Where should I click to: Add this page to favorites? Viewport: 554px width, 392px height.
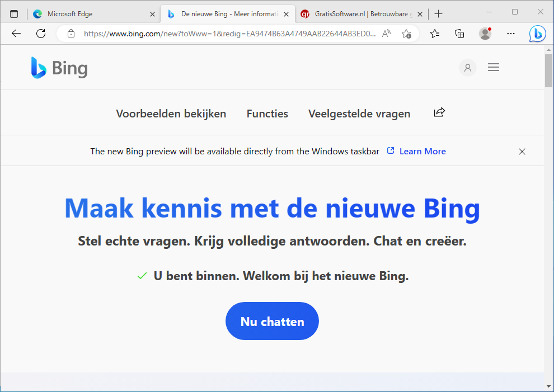[407, 34]
